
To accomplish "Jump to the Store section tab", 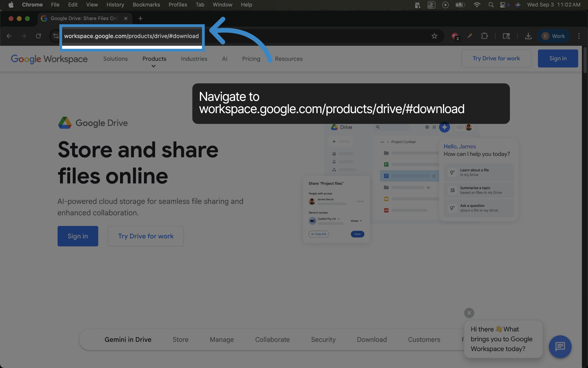I will 180,339.
